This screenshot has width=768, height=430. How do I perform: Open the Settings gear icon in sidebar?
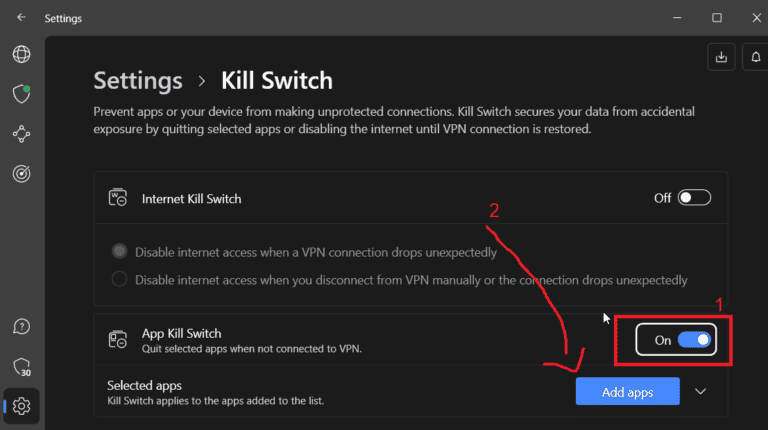[x=21, y=406]
